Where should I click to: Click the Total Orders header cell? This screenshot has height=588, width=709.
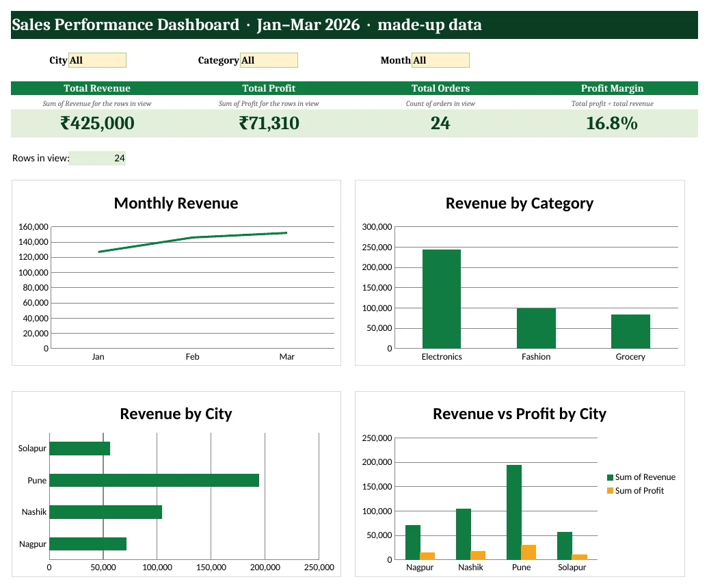point(440,88)
